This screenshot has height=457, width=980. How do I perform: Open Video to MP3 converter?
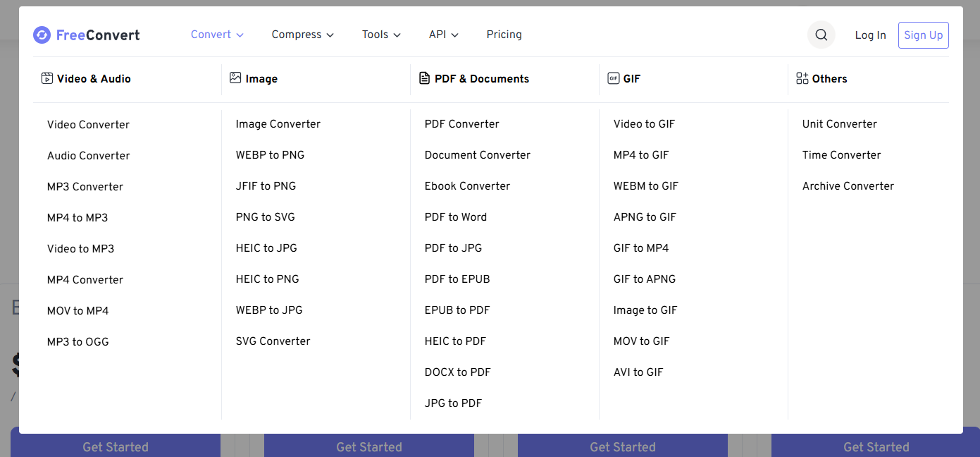pyautogui.click(x=80, y=249)
